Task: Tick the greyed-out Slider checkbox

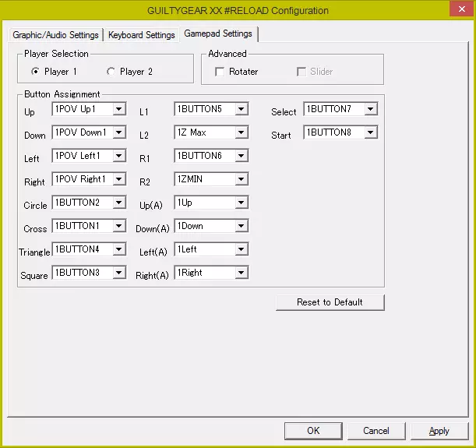Action: (x=315, y=72)
